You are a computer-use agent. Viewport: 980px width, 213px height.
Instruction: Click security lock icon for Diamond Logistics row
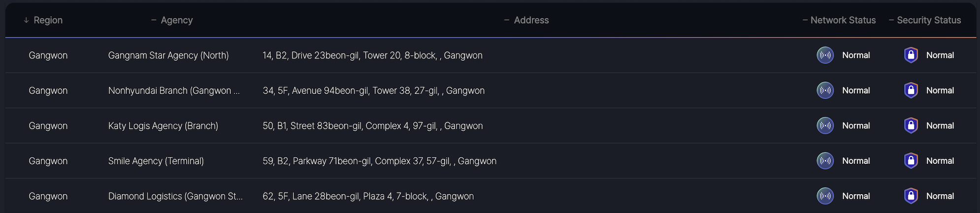pyautogui.click(x=911, y=196)
